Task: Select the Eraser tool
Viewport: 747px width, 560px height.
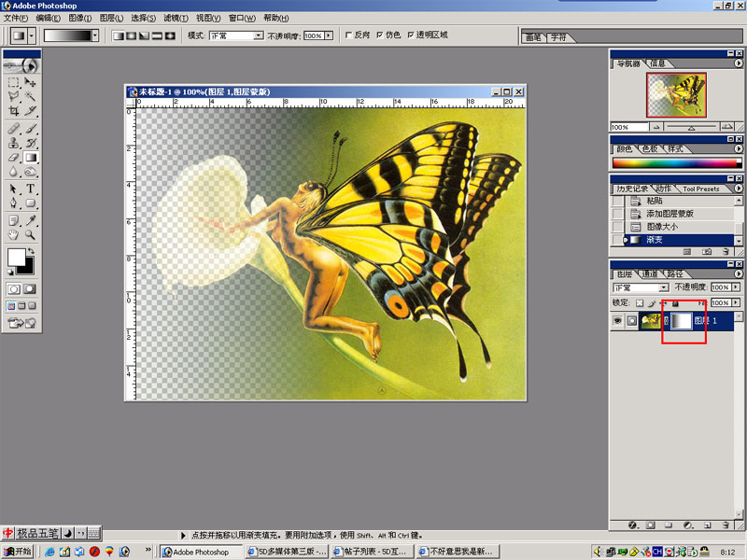Action: (x=14, y=157)
